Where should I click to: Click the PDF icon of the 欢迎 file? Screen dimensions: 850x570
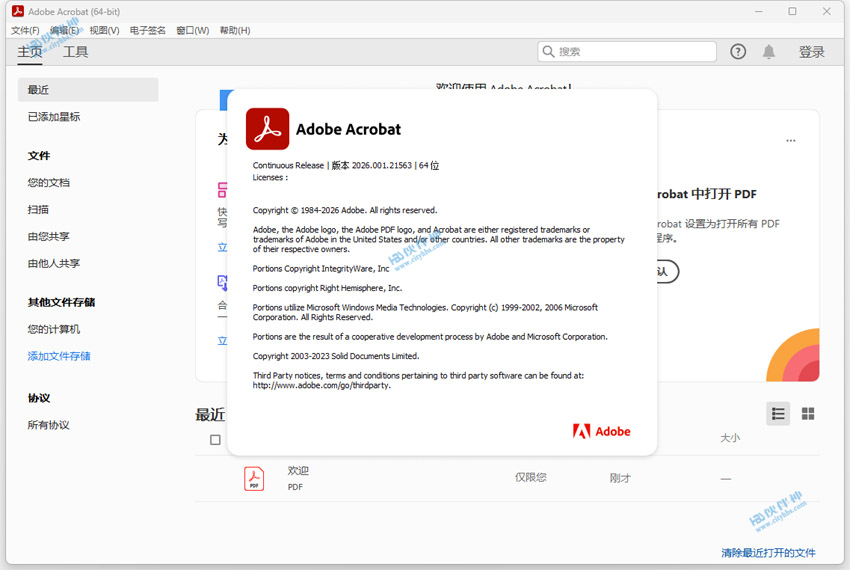tap(254, 478)
